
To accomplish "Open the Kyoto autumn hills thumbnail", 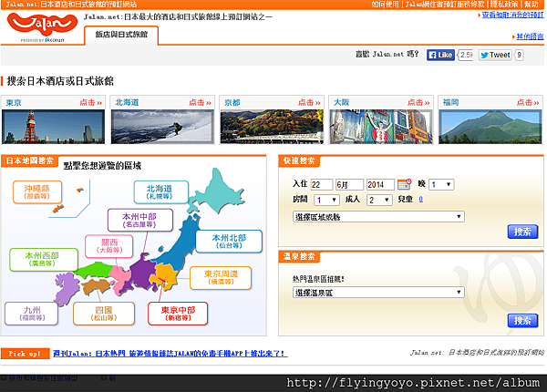I will (x=272, y=127).
